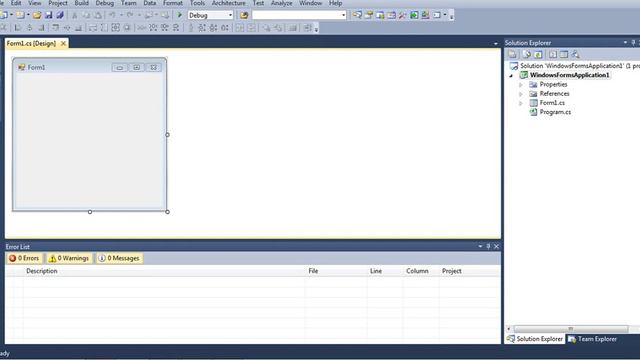
Task: Toggle the 0 Errors filter
Action: [x=24, y=258]
